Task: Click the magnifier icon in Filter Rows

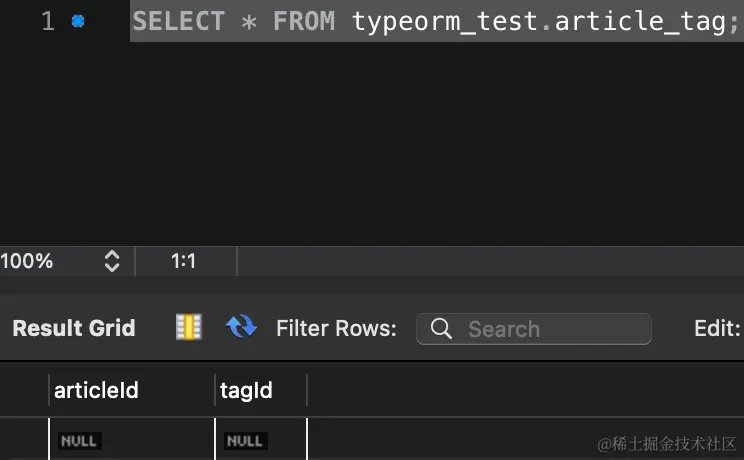Action: click(440, 329)
